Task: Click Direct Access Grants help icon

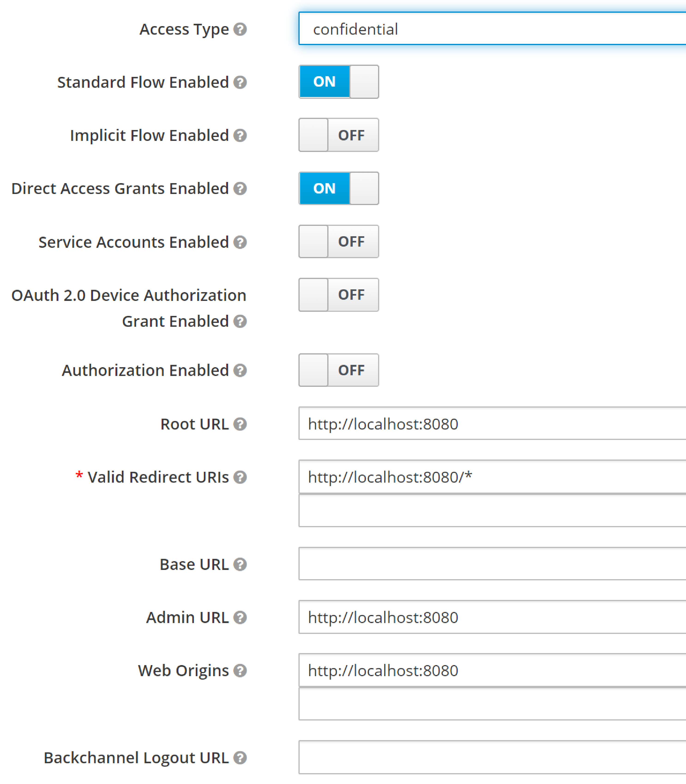Action: pos(240,188)
